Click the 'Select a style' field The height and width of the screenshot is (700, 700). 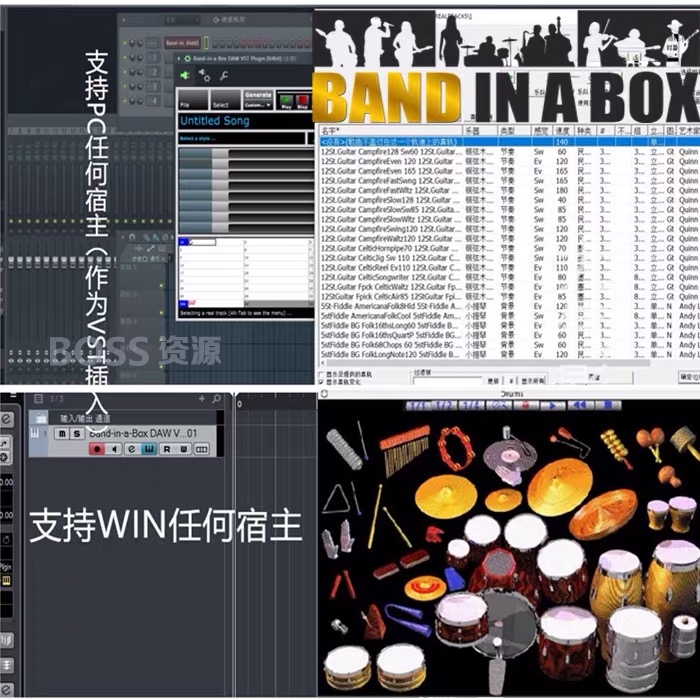pos(241,138)
